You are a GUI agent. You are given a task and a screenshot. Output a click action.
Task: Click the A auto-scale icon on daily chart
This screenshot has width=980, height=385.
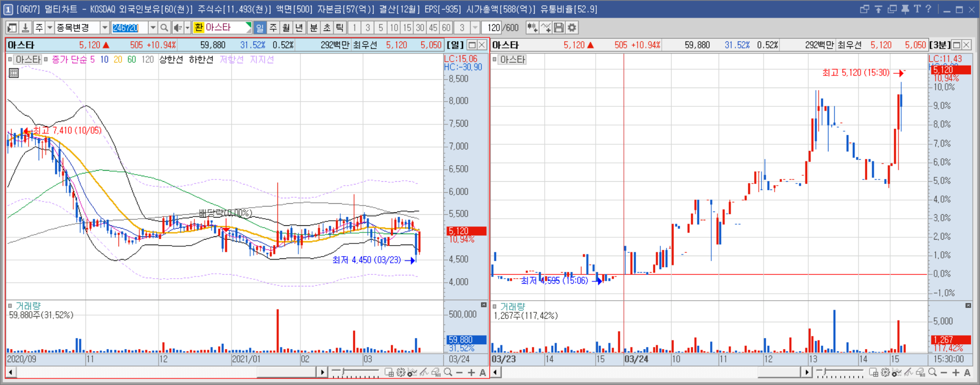click(483, 373)
